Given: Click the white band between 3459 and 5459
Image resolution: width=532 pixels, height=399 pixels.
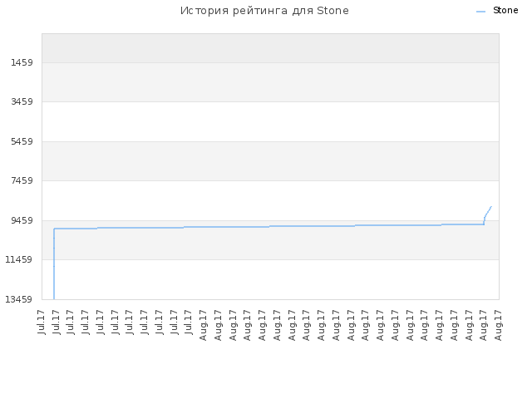Looking at the screenshot, I should point(270,121).
